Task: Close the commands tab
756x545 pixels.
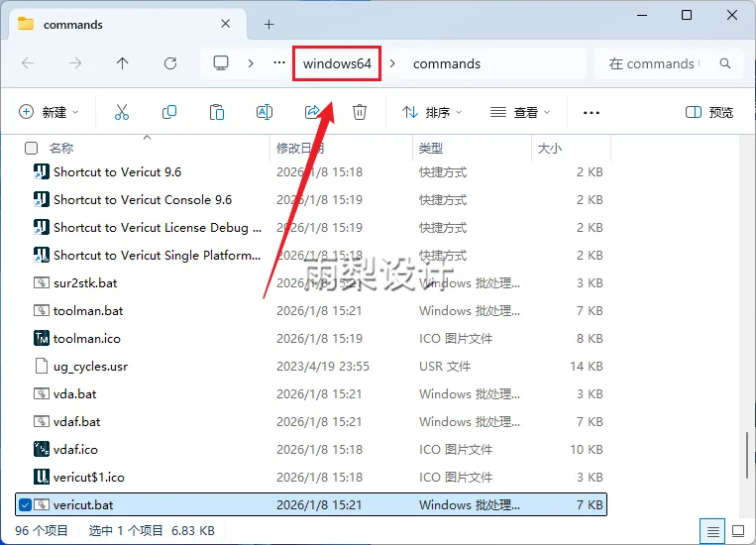Action: 225,24
